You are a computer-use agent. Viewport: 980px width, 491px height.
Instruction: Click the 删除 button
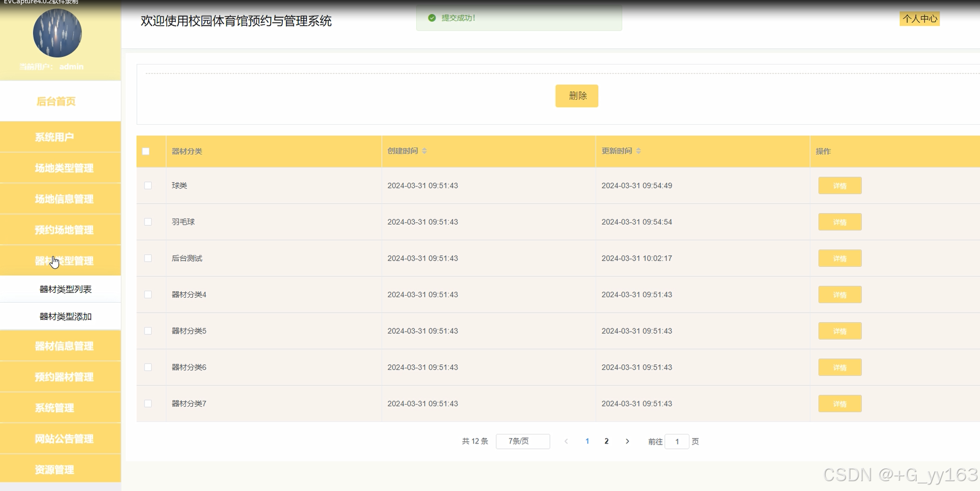[577, 96]
